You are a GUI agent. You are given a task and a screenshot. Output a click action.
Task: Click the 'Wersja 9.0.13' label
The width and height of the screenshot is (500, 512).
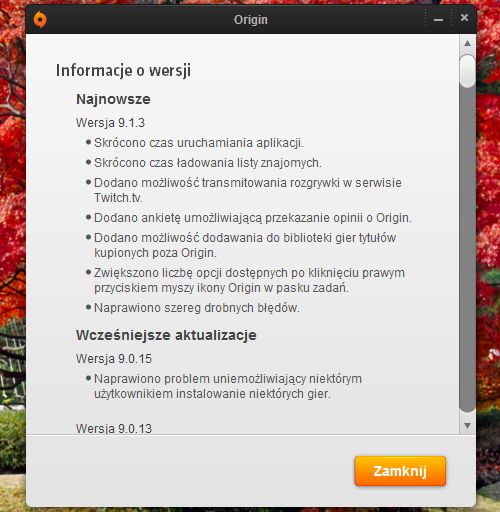point(114,428)
